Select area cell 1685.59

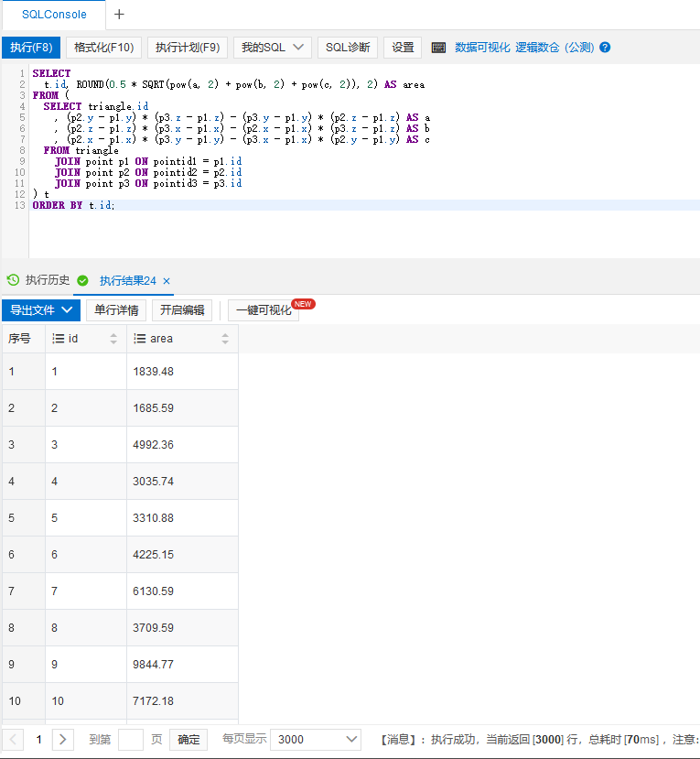pos(182,408)
